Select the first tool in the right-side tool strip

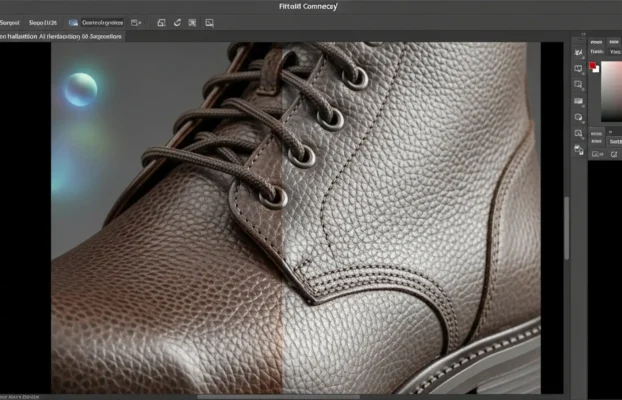[x=578, y=52]
